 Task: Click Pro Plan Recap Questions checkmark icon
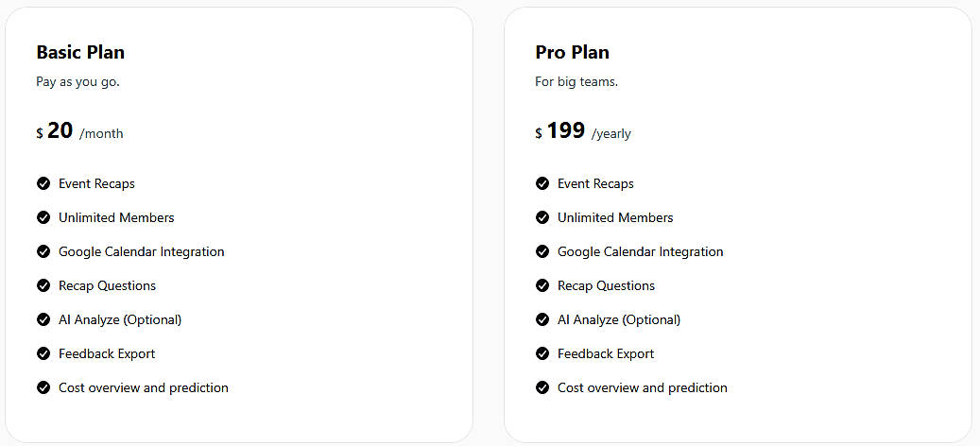[542, 285]
